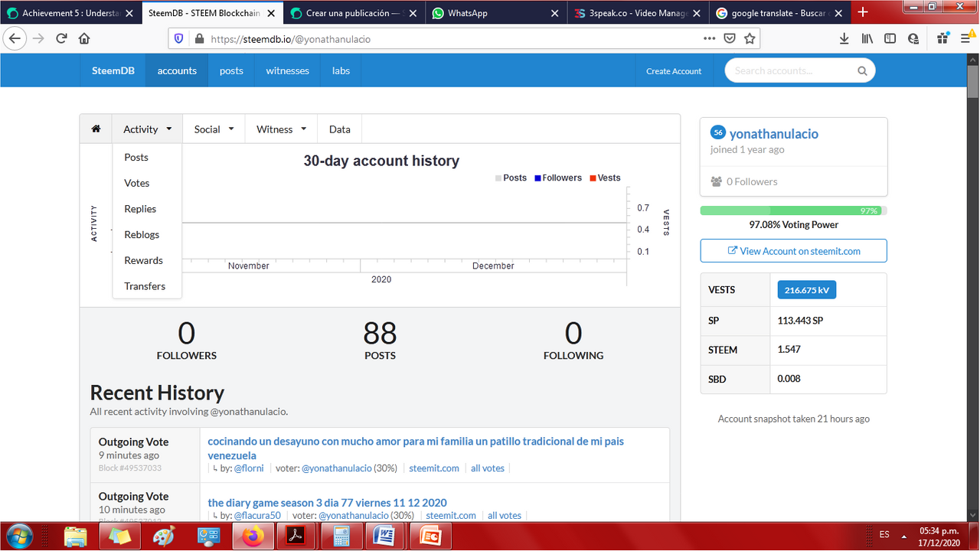Viewport: 980px width, 551px height.
Task: Bookmark this page with the star icon
Action: (x=750, y=38)
